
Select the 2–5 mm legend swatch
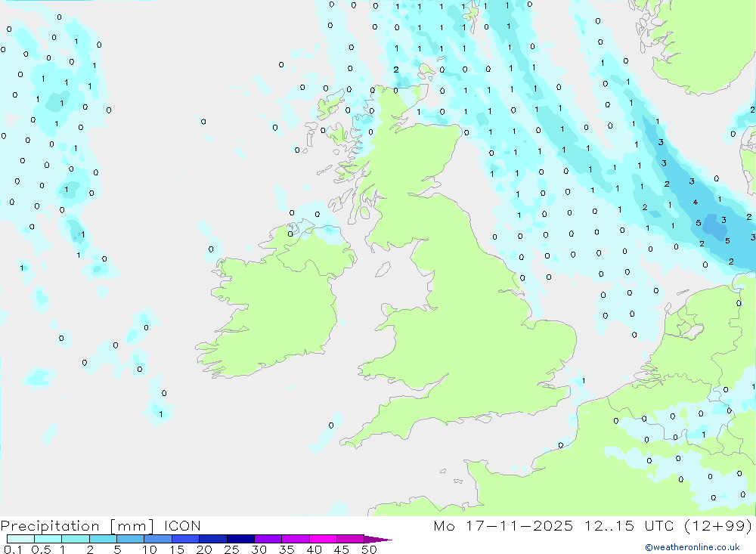tap(103, 539)
